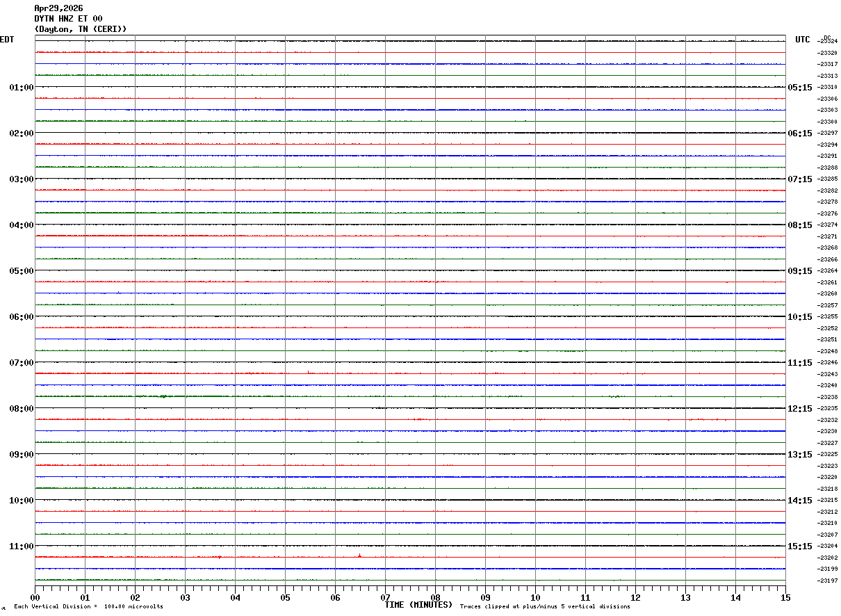Click minute 03 on the bottom axis
This screenshot has width=841, height=616.
pyautogui.click(x=186, y=597)
